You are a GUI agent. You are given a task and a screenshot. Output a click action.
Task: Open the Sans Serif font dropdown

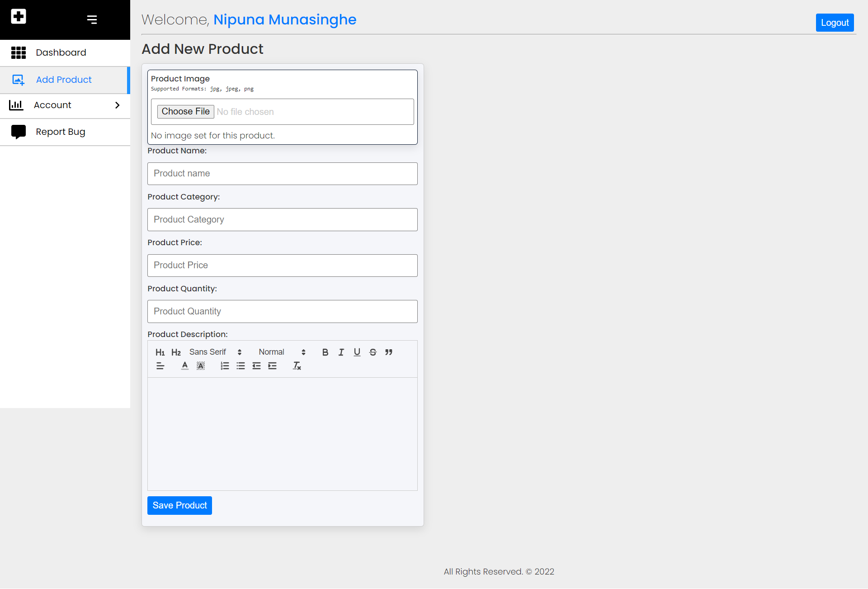click(215, 352)
